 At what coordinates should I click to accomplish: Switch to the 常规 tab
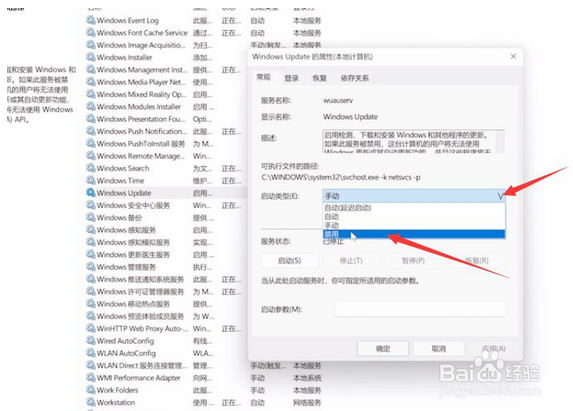263,77
